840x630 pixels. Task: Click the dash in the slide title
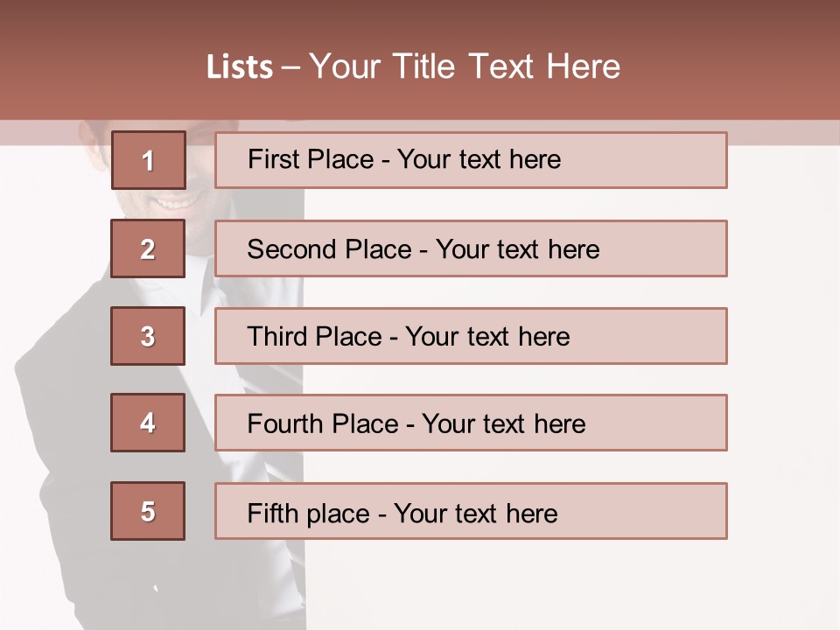[291, 67]
